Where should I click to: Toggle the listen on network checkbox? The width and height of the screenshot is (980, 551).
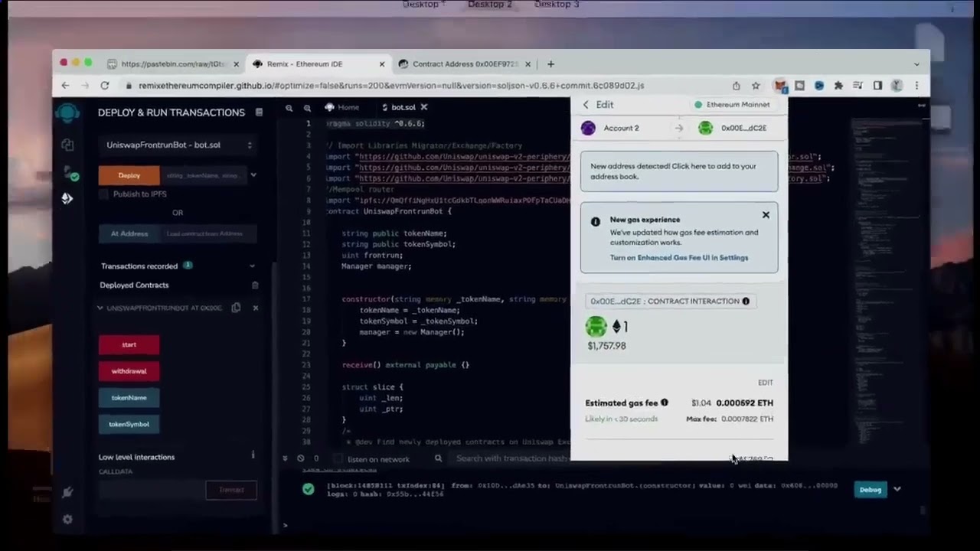pos(338,459)
